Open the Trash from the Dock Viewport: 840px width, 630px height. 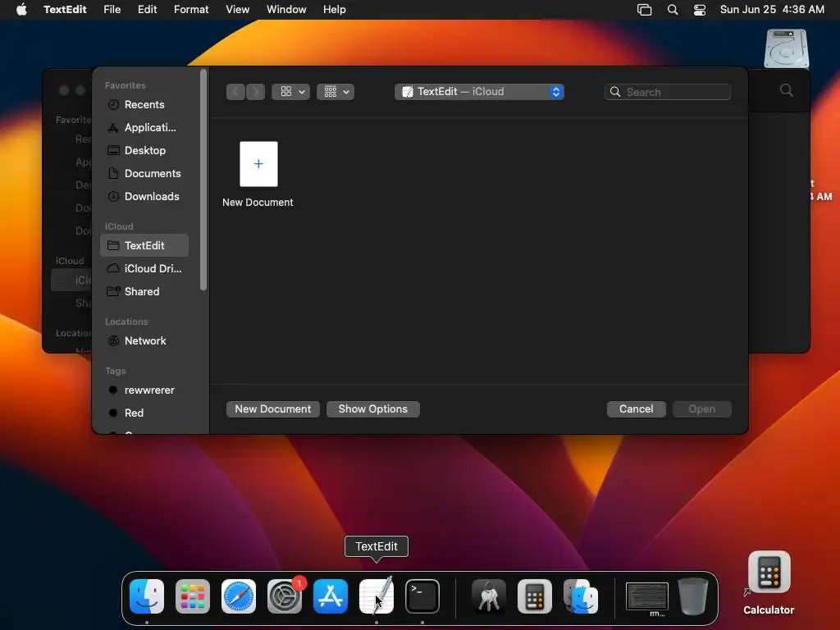tap(693, 596)
